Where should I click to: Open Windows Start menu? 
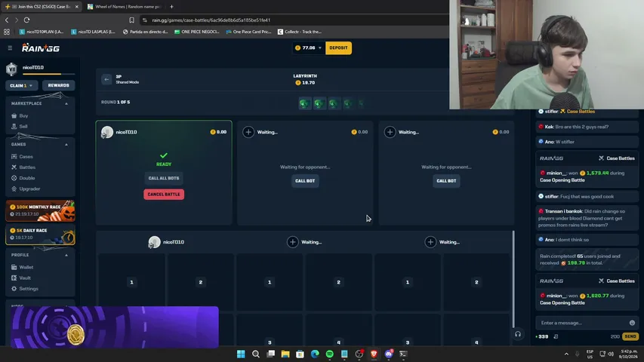coord(241,354)
